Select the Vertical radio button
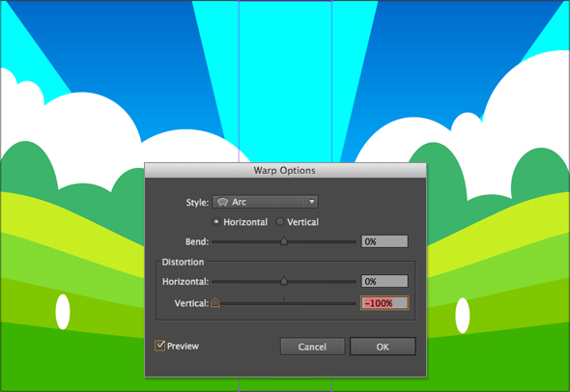570x392 pixels. 279,222
